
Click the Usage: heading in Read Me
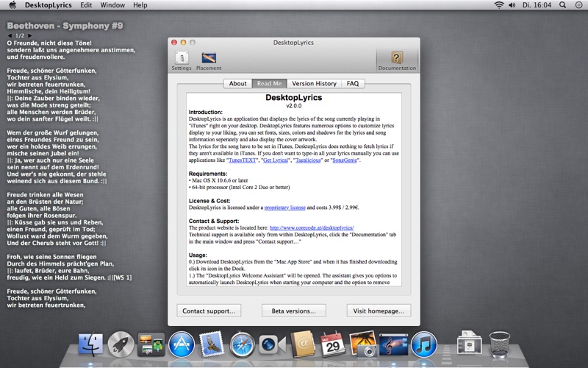[x=198, y=255]
